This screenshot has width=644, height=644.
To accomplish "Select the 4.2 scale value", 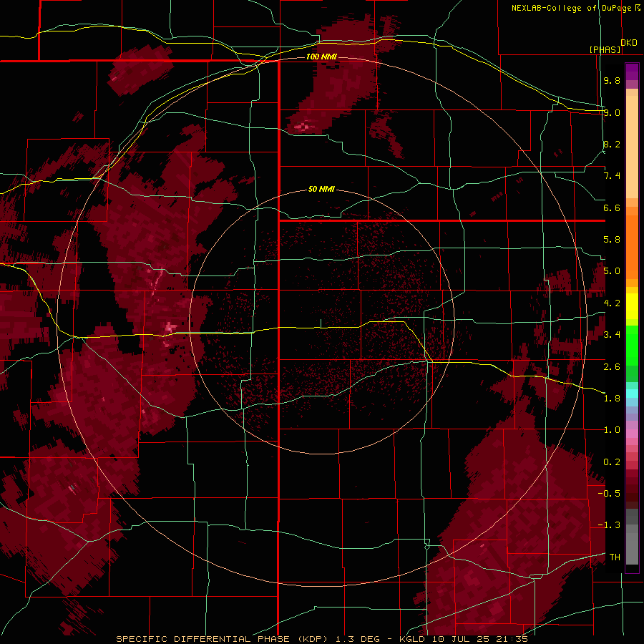I will [x=612, y=303].
